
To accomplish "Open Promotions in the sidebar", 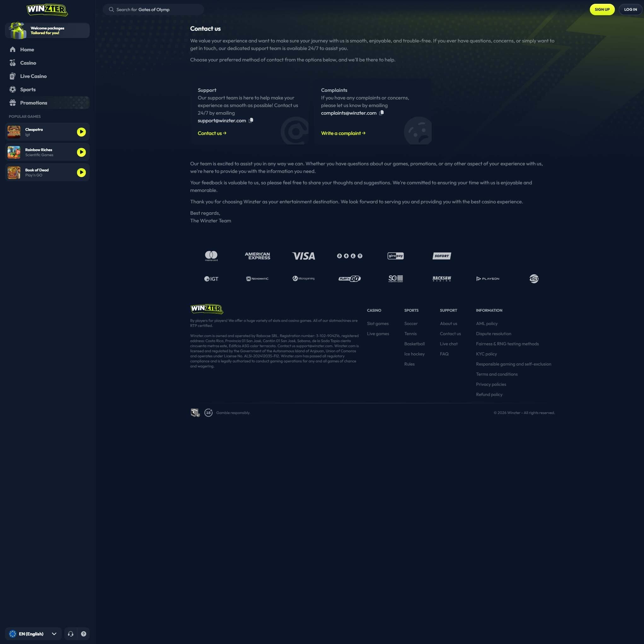I will 33,103.
